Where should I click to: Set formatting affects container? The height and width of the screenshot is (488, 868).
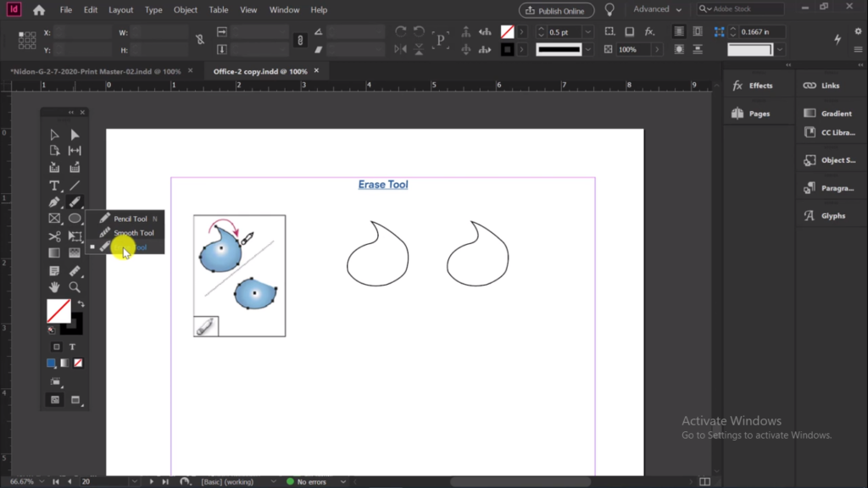point(57,347)
